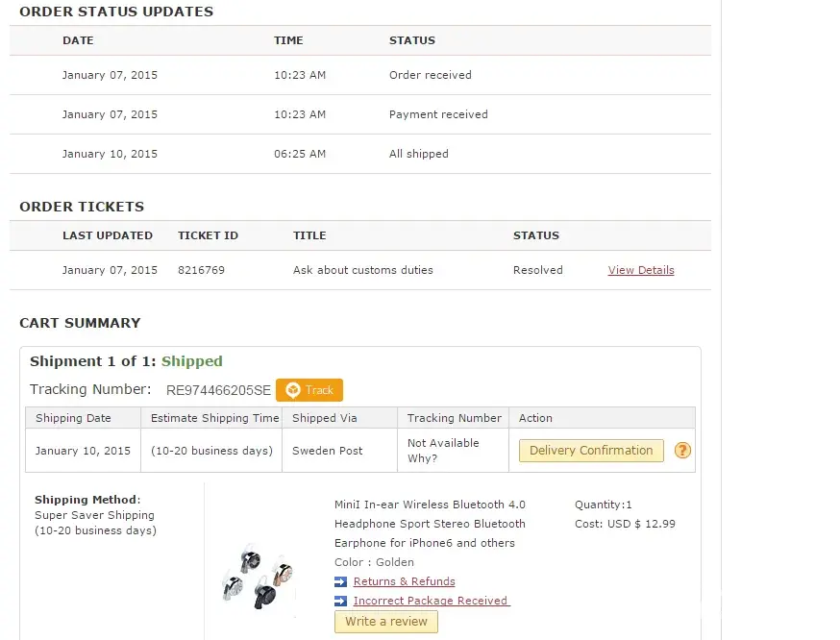Open the Returns & Refunds link
The width and height of the screenshot is (840, 640).
click(404, 581)
